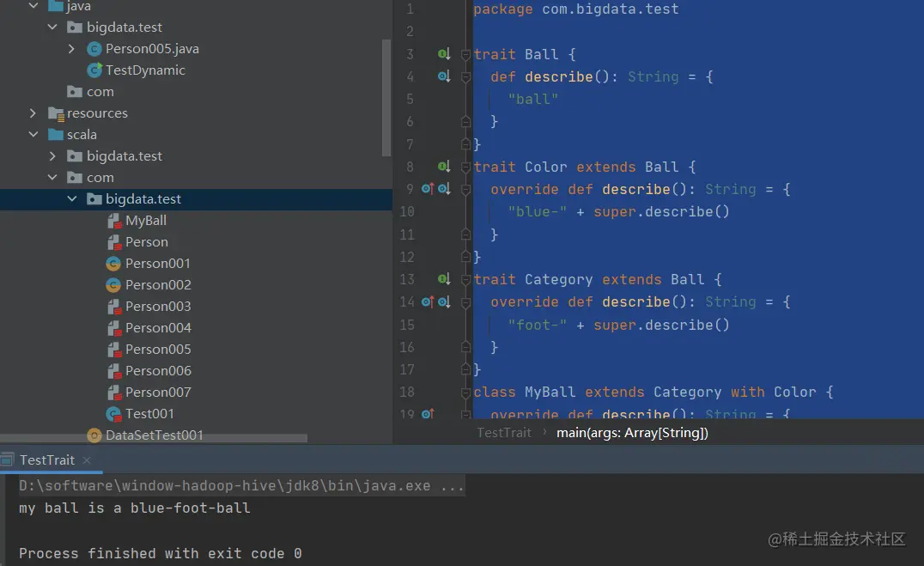Fold the class MyBall block at line 18
The height and width of the screenshot is (566, 924).
(465, 393)
